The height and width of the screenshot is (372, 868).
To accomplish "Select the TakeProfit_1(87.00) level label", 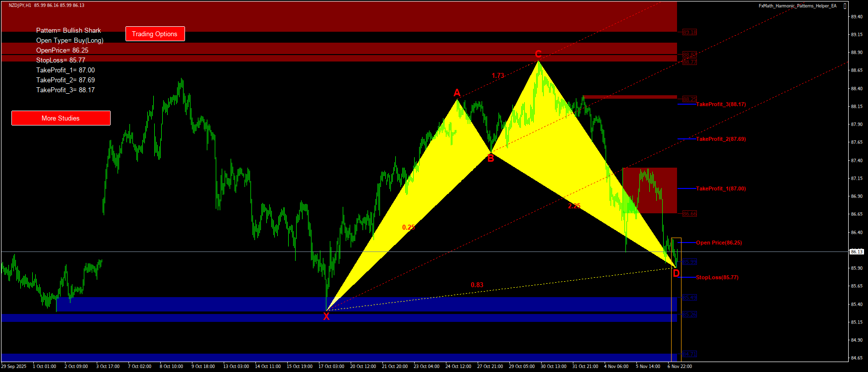I will (721, 188).
